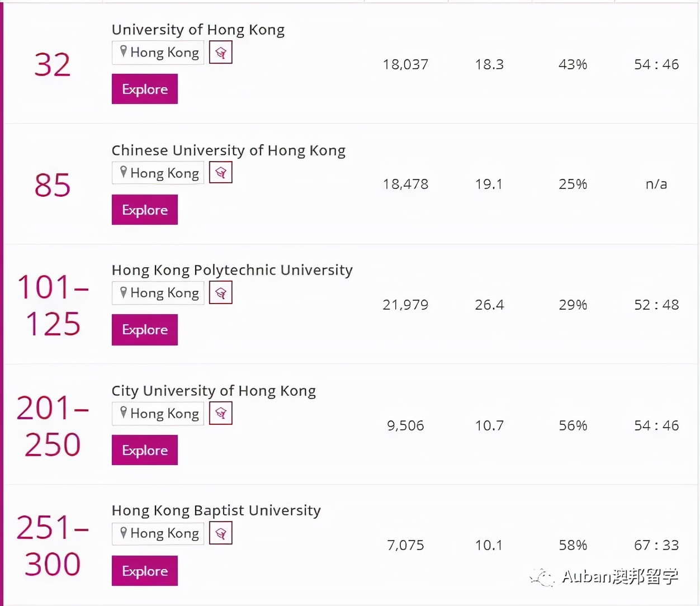The height and width of the screenshot is (606, 700).
Task: Click the graduation cap icon for City University of Hong Kong
Action: 220,413
